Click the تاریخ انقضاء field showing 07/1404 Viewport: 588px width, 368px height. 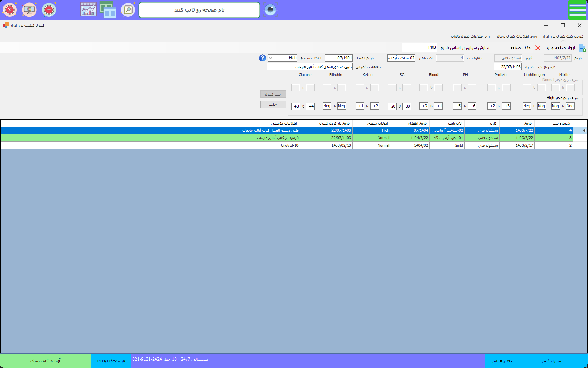[338, 58]
